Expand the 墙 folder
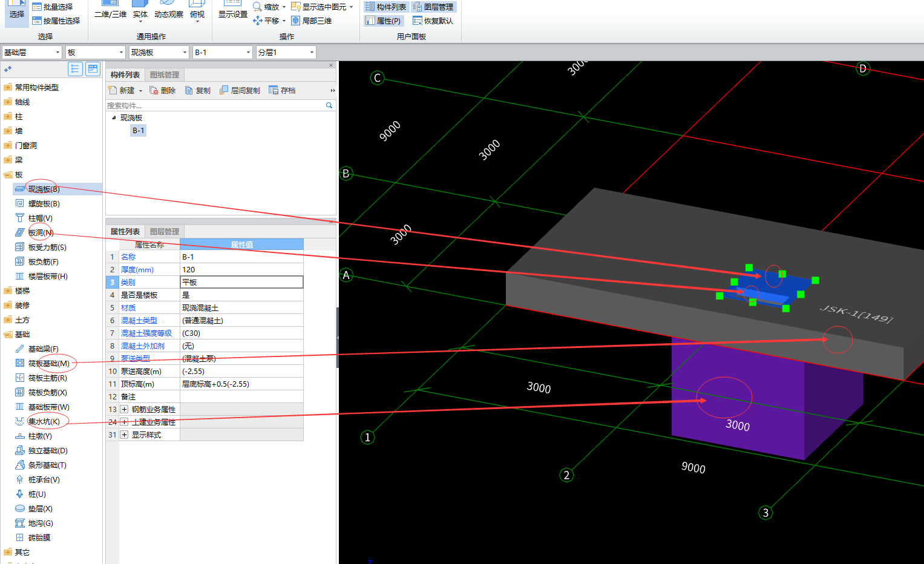Screen dimensions: 924x564 pos(8,131)
